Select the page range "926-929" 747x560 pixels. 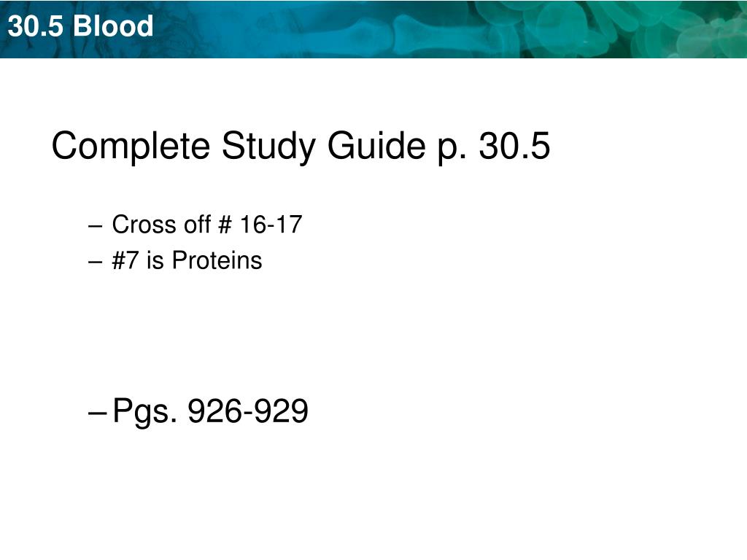(x=248, y=411)
